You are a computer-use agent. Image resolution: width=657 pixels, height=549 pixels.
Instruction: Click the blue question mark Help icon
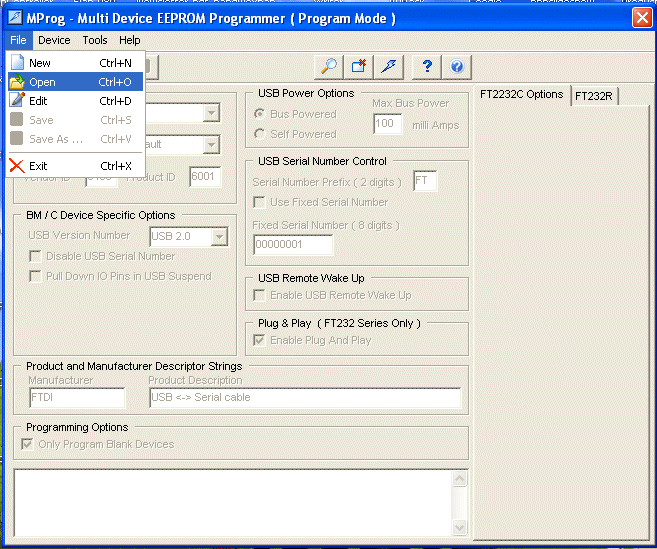coord(427,67)
